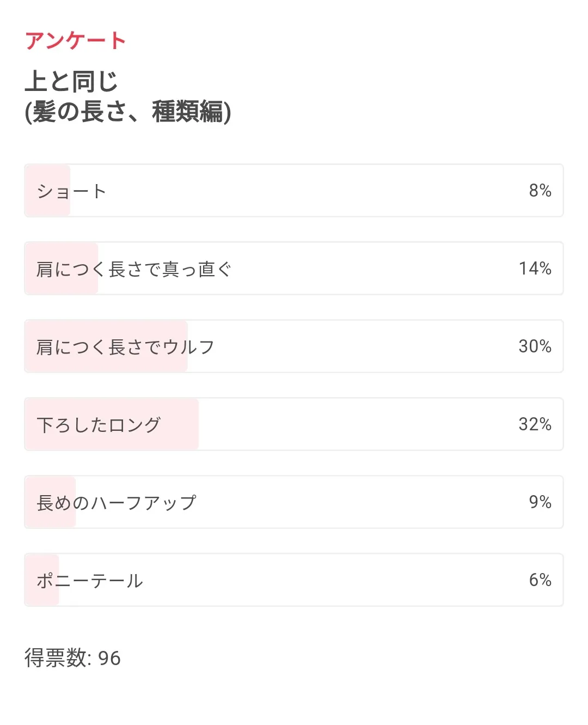588x725 pixels.
Task: Click empty bar area right of ポニーテール
Action: tap(327, 580)
